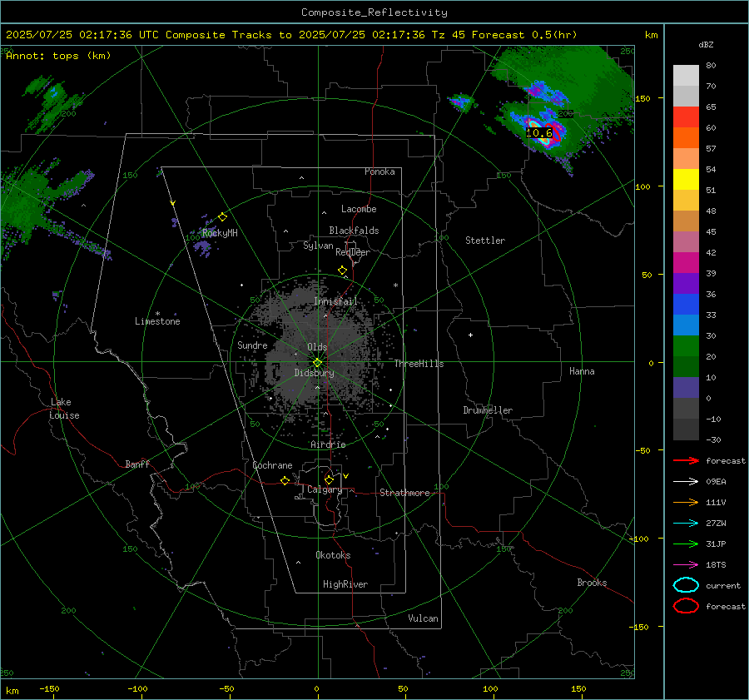Viewport: 749px width, 700px height.
Task: Click the Banff town label
Action: 137,464
